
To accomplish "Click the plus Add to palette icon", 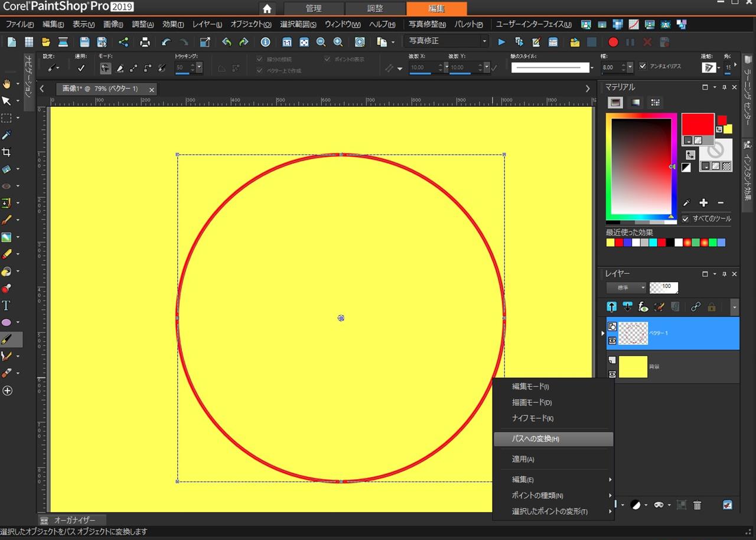I will 703,202.
